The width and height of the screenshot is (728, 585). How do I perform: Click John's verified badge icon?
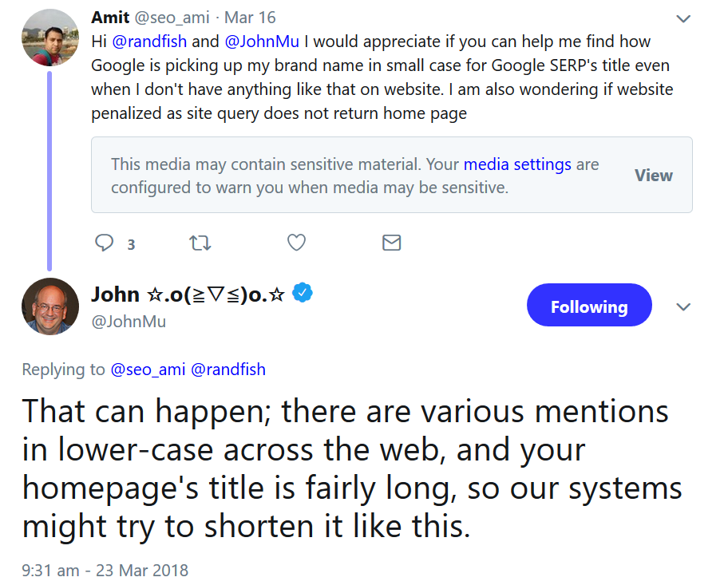coord(302,293)
